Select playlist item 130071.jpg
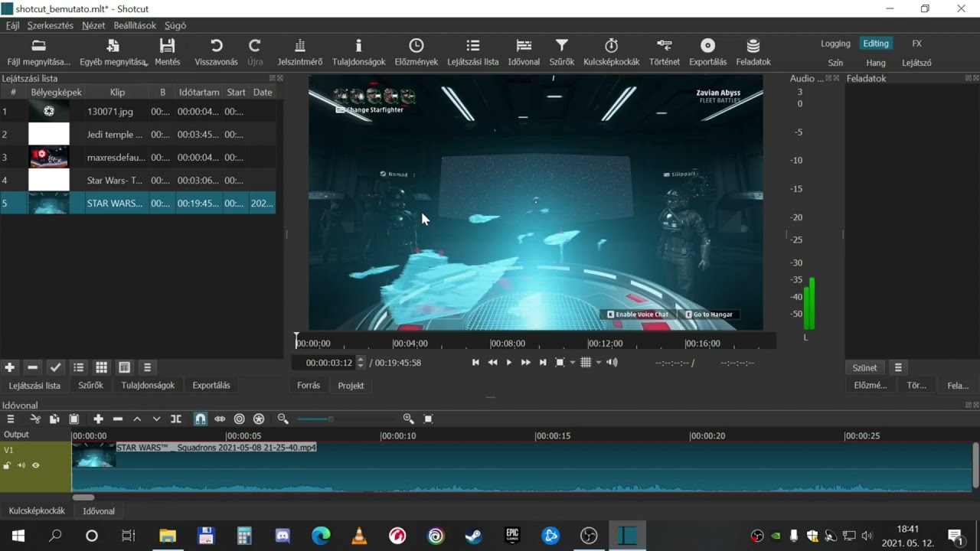This screenshot has height=551, width=980. [x=138, y=111]
